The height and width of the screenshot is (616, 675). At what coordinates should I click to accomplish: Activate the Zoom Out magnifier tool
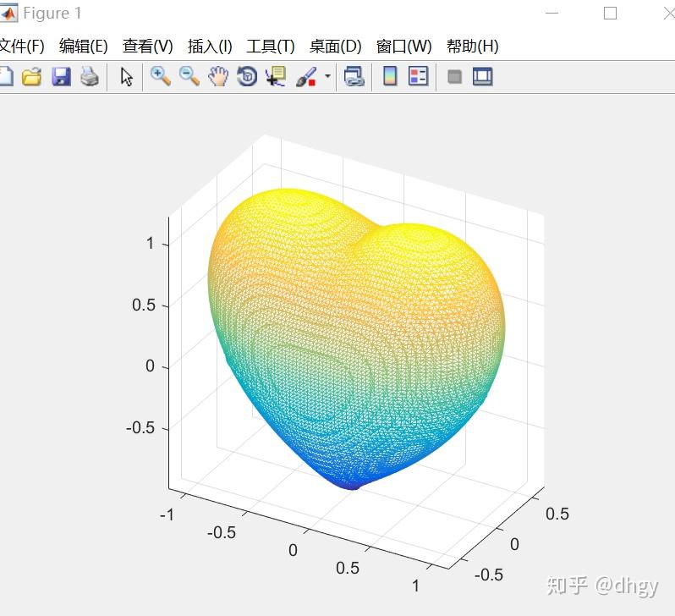(189, 77)
